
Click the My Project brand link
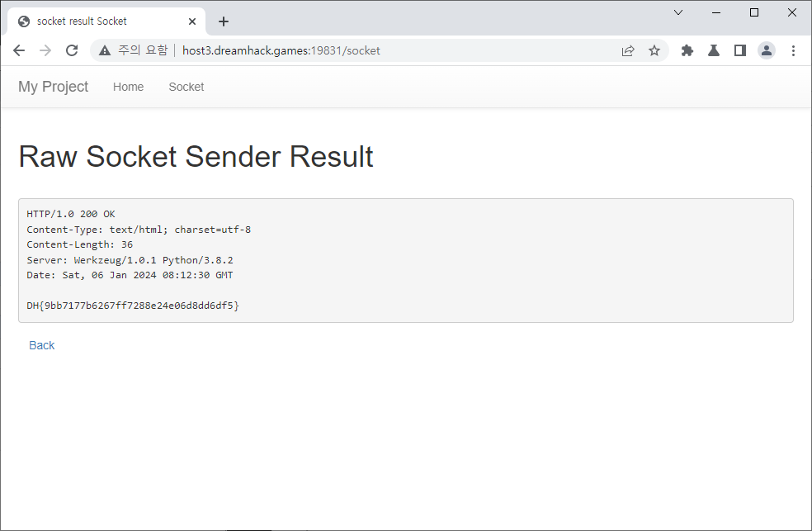53,87
